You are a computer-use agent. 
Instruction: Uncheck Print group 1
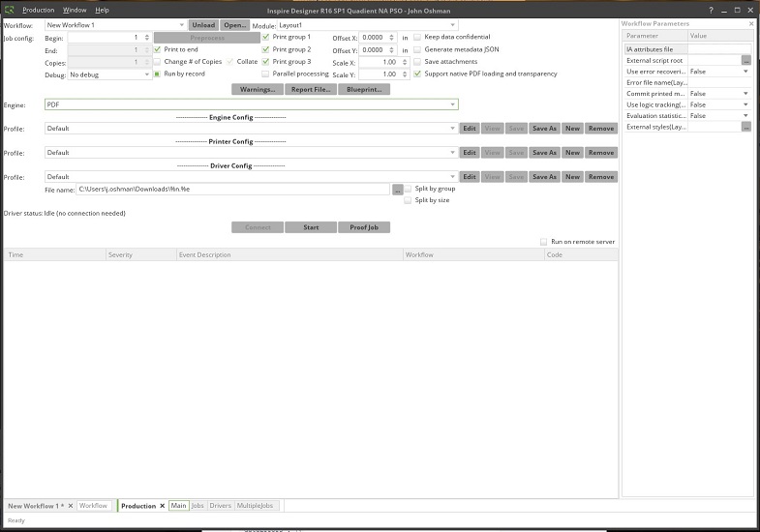tap(266, 37)
